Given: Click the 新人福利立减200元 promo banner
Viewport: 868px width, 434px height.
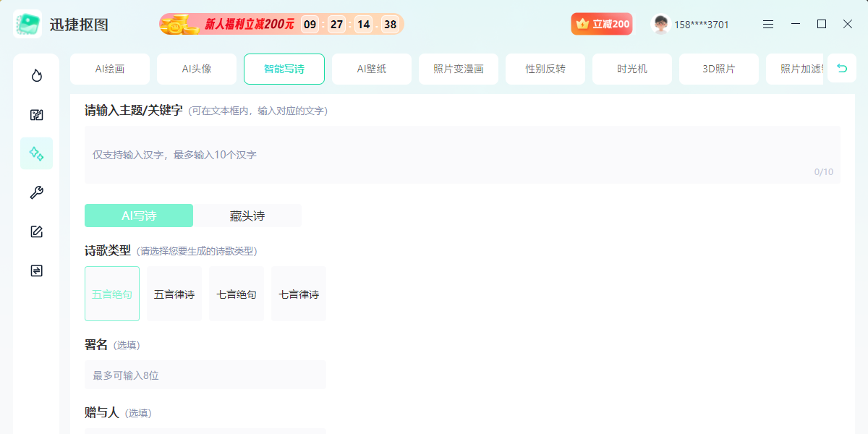Looking at the screenshot, I should [281, 24].
